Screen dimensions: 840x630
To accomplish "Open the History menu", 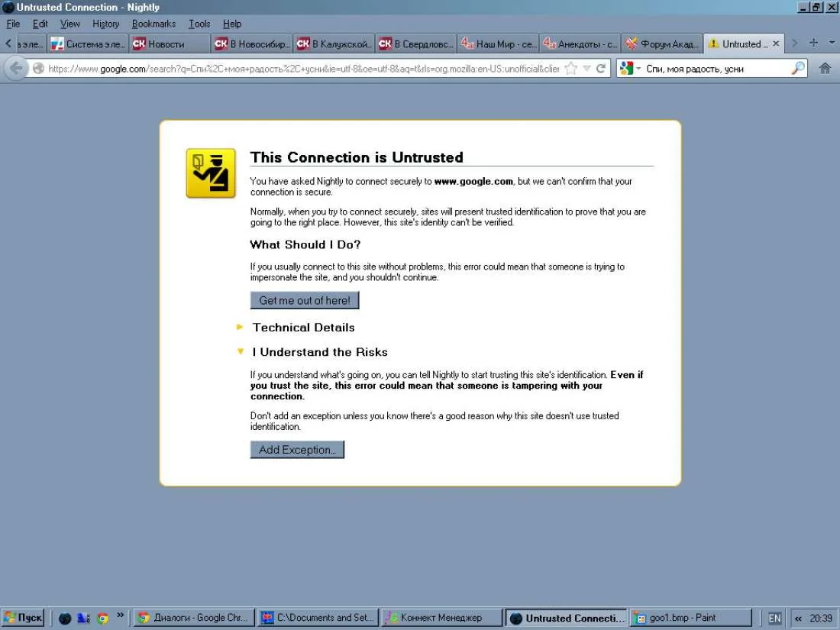I will pyautogui.click(x=105, y=24).
